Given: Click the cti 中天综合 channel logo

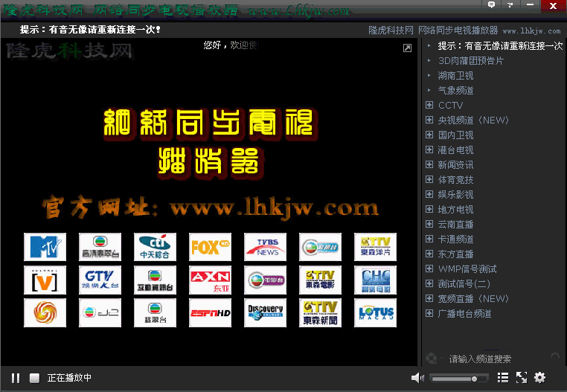Looking at the screenshot, I should 155,247.
